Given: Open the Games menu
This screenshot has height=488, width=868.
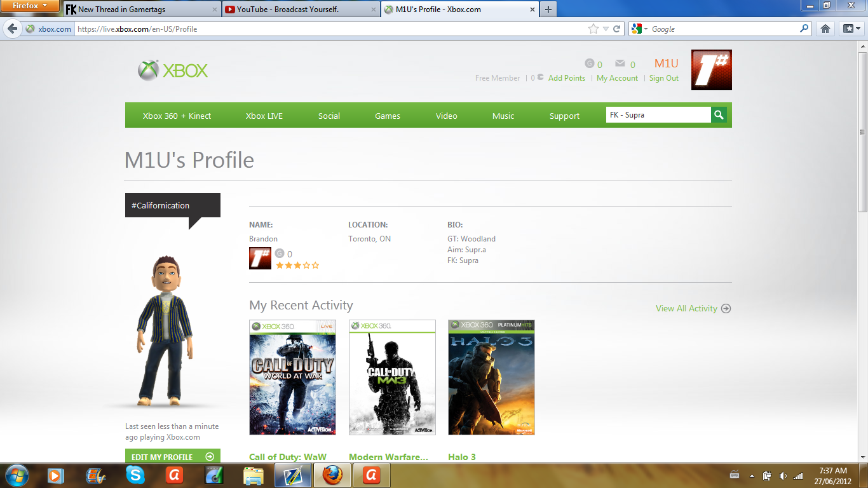Looking at the screenshot, I should pos(388,116).
